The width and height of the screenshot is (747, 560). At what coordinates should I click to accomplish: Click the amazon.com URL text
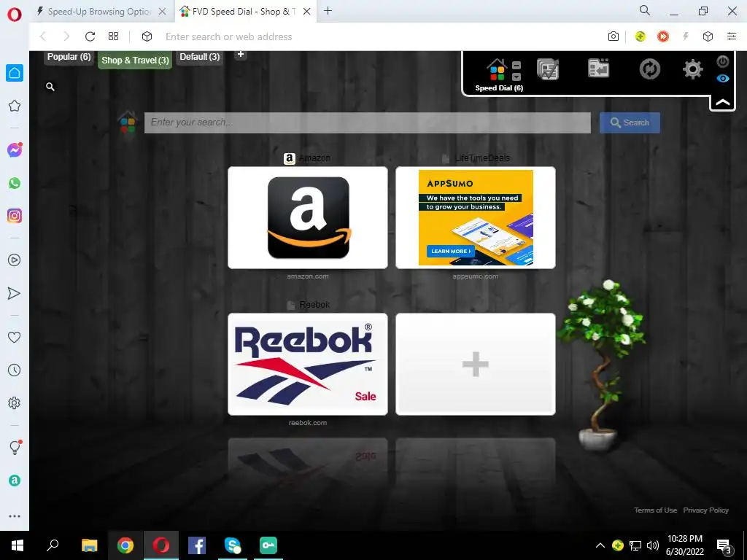pyautogui.click(x=308, y=276)
